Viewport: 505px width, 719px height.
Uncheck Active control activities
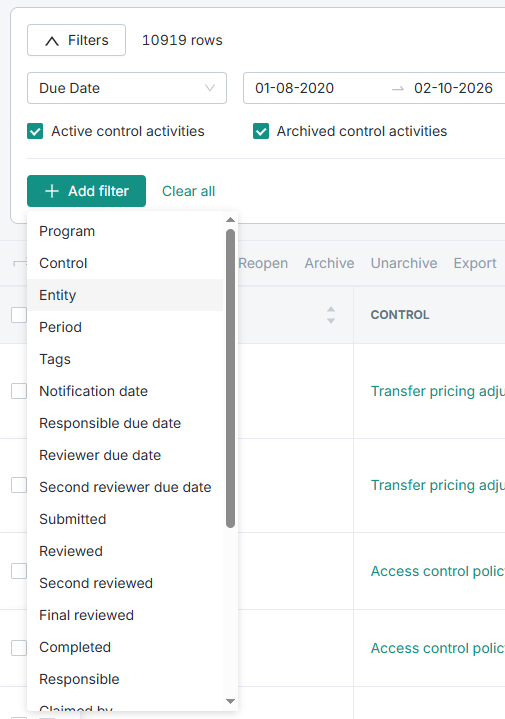point(35,131)
